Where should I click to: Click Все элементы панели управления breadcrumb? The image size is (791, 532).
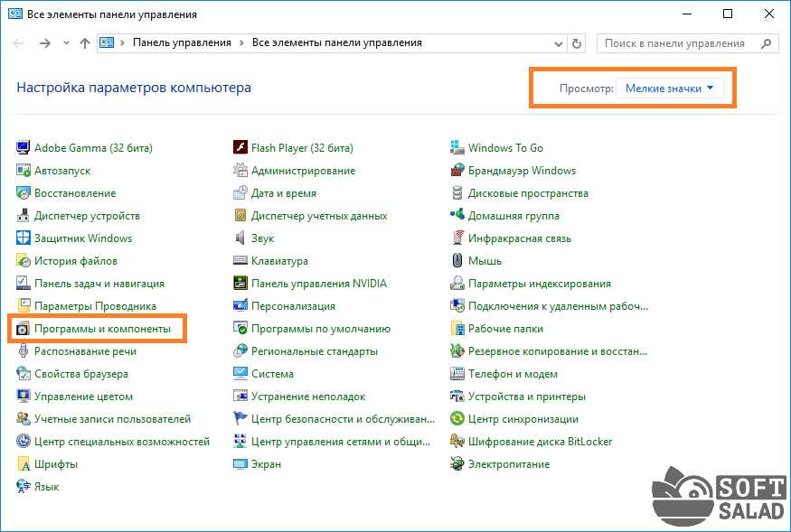point(337,42)
